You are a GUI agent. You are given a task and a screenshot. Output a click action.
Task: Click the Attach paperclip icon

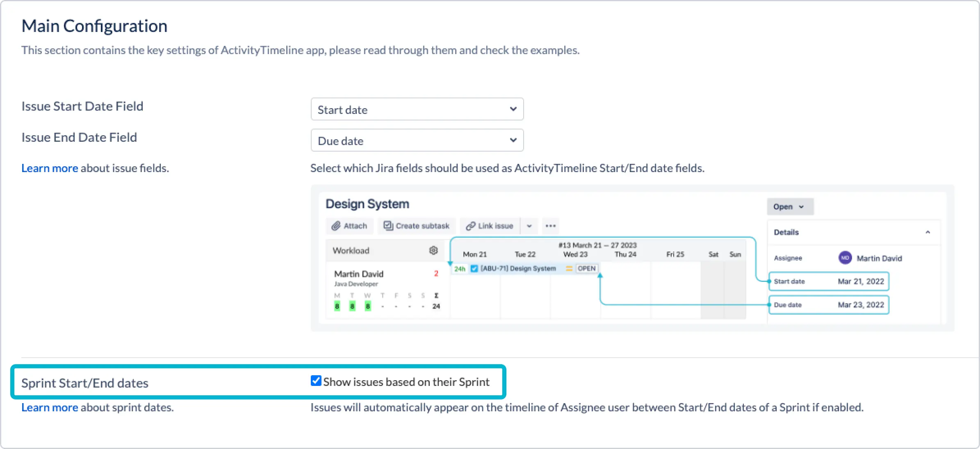pyautogui.click(x=336, y=226)
